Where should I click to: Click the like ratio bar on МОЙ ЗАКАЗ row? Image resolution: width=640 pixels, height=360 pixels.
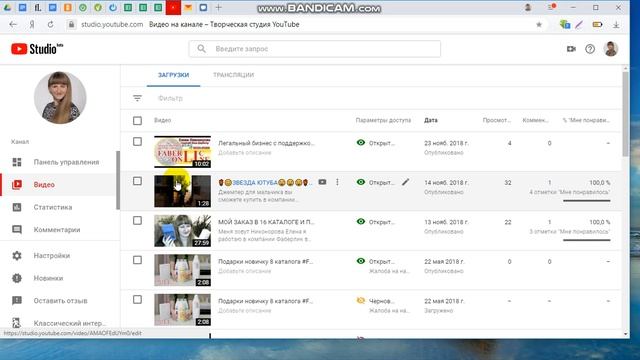coord(587,240)
